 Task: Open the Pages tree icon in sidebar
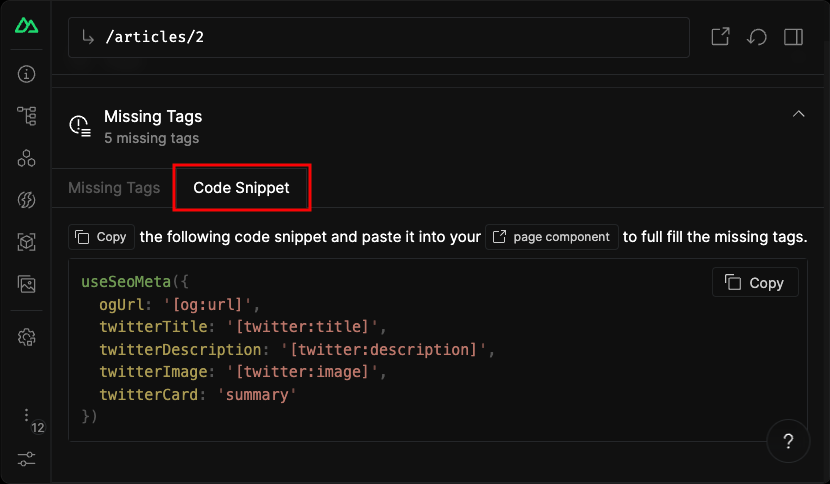(x=26, y=116)
